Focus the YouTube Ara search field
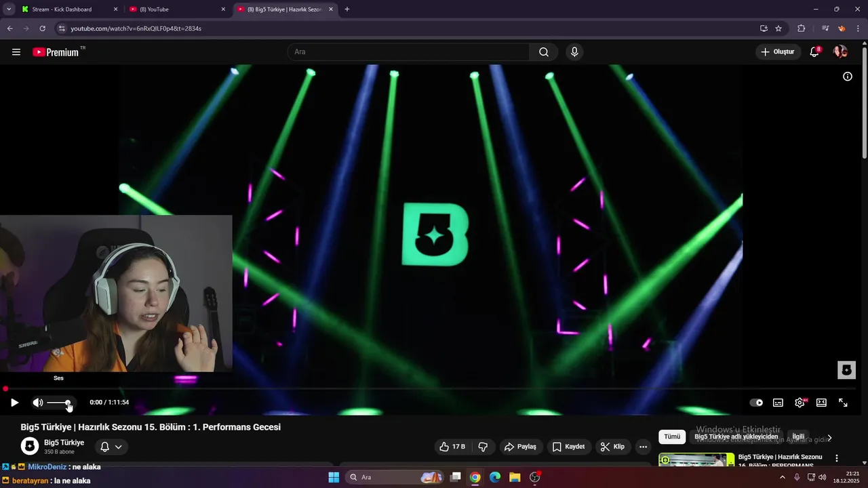The width and height of the screenshot is (868, 488). pos(409,52)
